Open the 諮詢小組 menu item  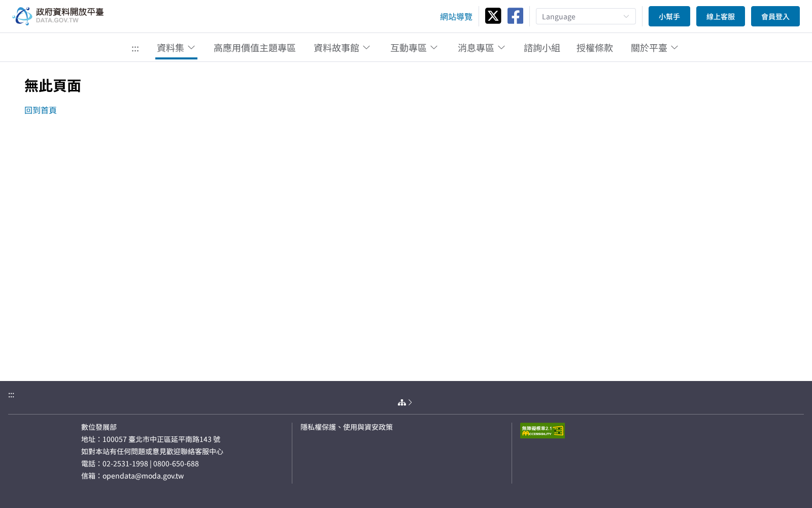(x=542, y=48)
